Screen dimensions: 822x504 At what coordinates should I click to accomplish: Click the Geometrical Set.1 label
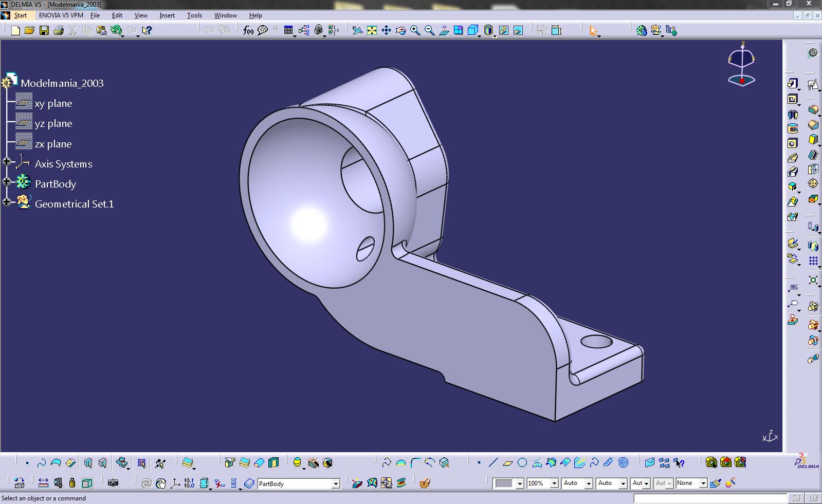point(74,204)
